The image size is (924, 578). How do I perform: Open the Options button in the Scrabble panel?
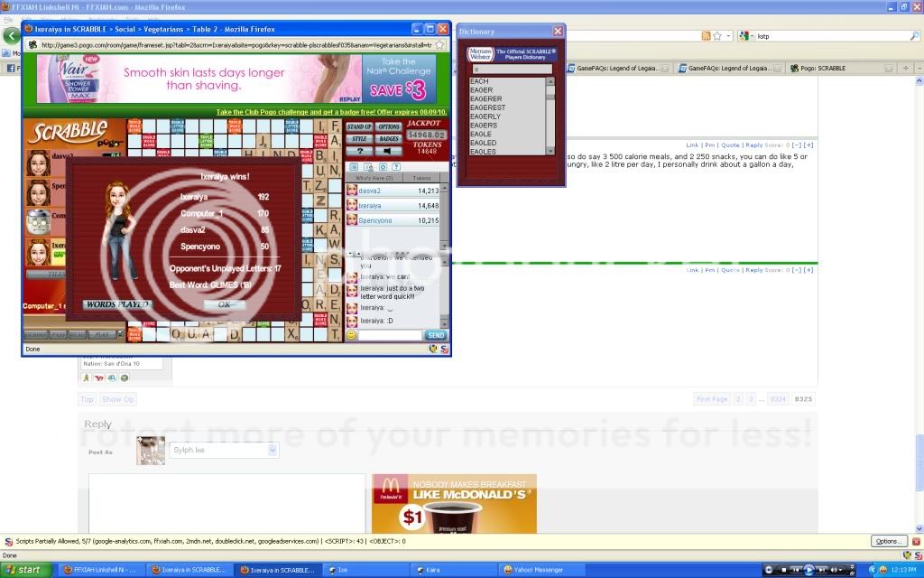pos(389,127)
